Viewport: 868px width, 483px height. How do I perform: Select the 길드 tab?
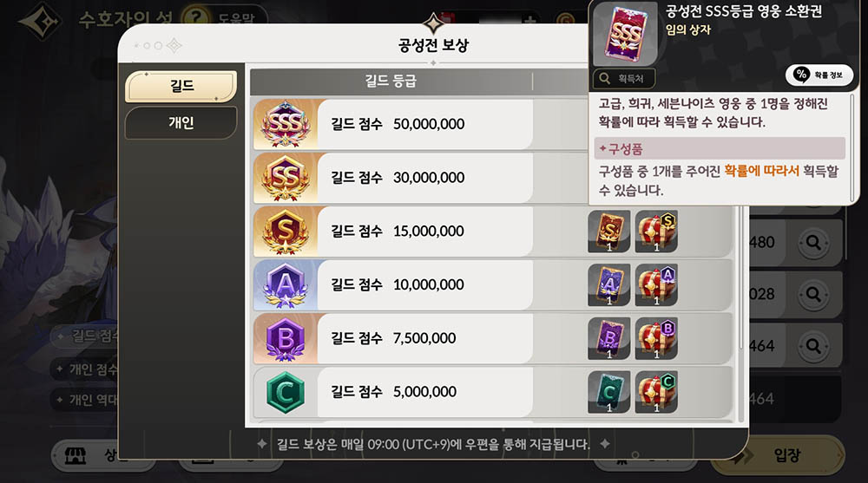coord(181,87)
